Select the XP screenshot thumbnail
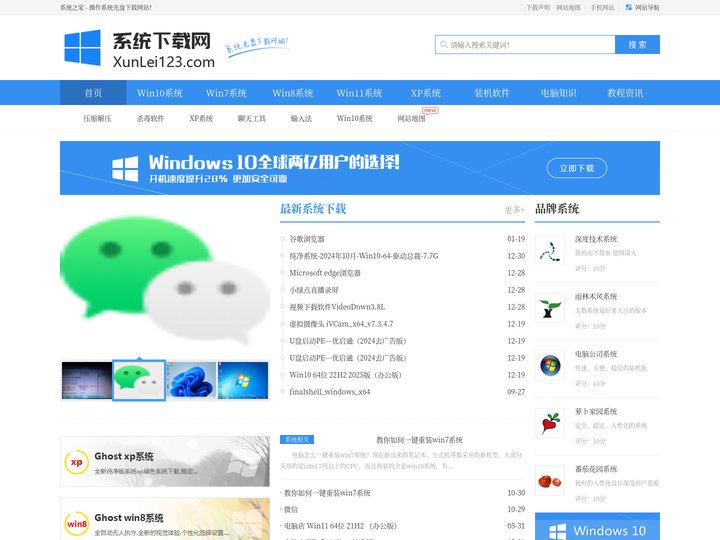Viewport: 720px width, 540px height. point(87,380)
